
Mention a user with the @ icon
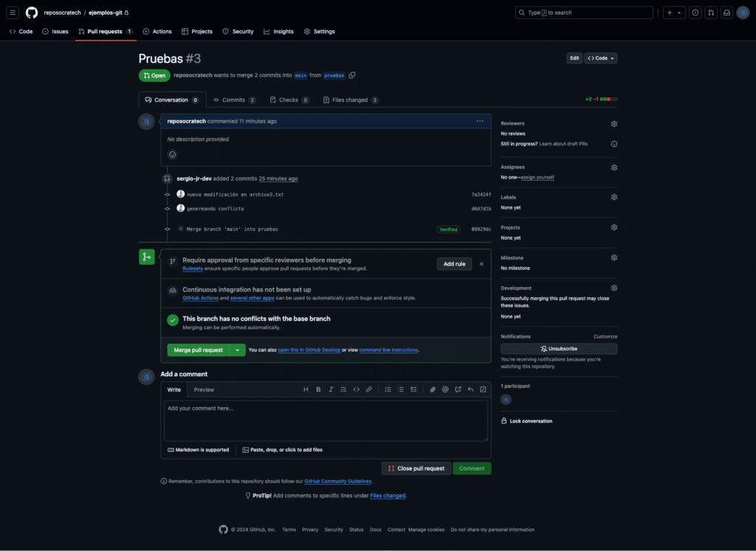click(445, 389)
